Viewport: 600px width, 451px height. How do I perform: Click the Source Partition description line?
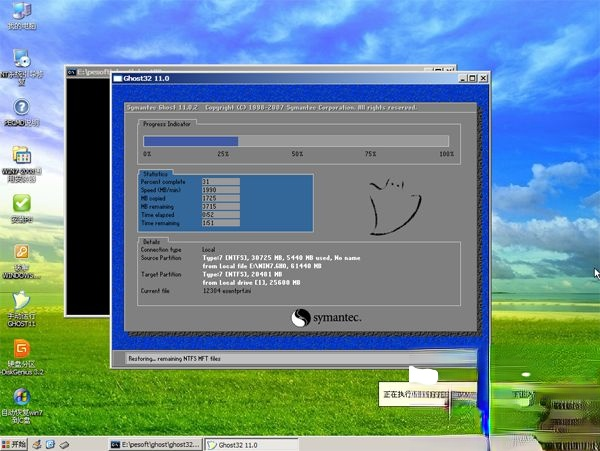[281, 258]
